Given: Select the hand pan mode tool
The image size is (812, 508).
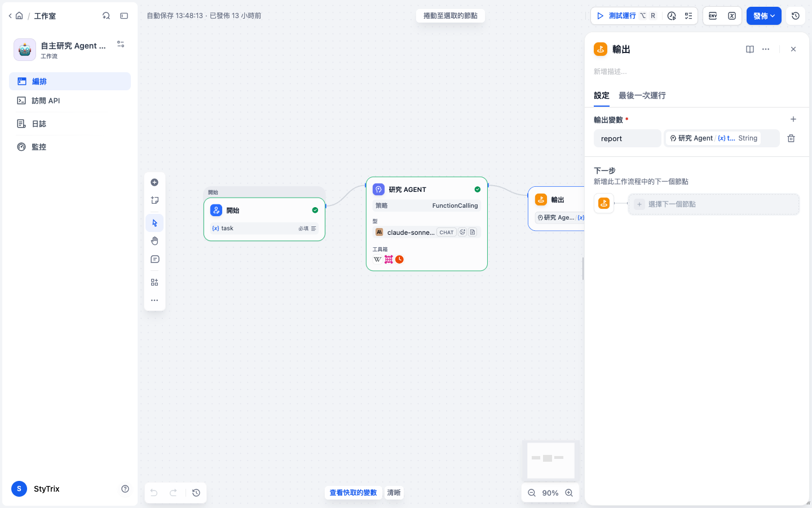Looking at the screenshot, I should click(155, 241).
